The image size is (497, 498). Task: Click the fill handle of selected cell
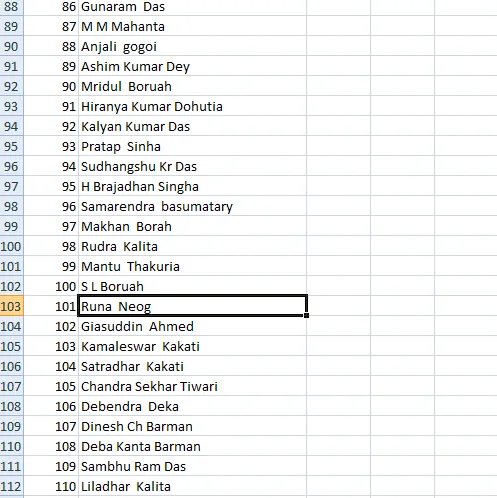pyautogui.click(x=306, y=315)
